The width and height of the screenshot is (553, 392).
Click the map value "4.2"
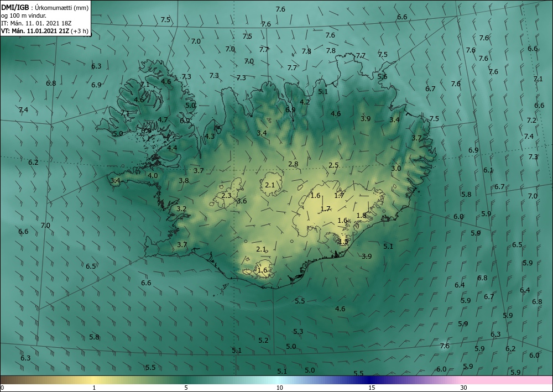[305, 102]
